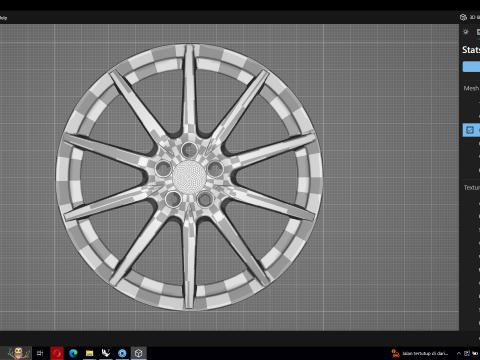Open the blue circular app on the taskbar
Image resolution: width=480 pixels, height=360 pixels.
[x=122, y=353]
